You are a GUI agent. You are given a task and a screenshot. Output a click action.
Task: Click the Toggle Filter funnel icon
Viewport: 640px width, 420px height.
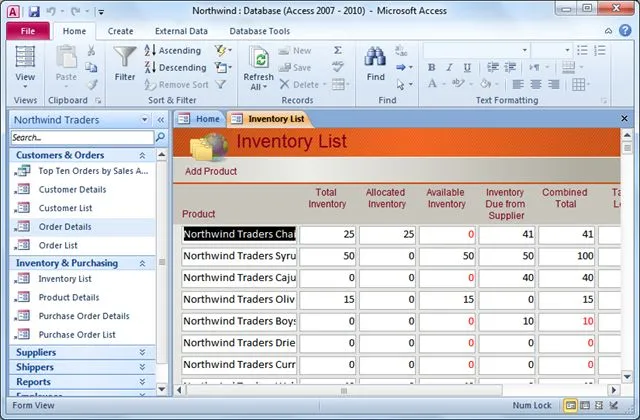pyautogui.click(x=221, y=84)
